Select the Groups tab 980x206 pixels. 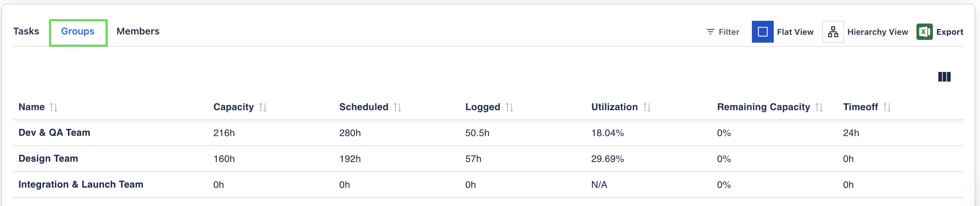pyautogui.click(x=78, y=31)
